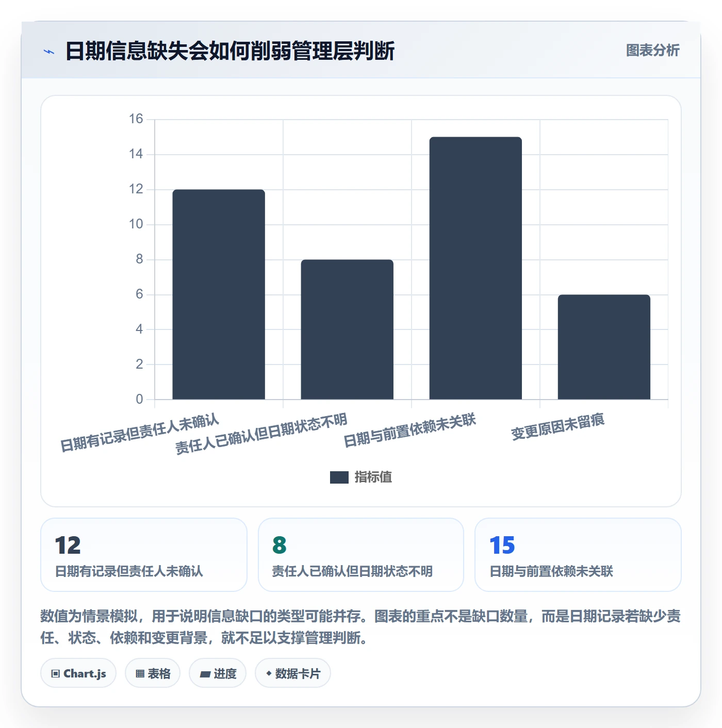Click x-axis label 日期与前置依赖未关联
The image size is (722, 728).
pos(409,431)
